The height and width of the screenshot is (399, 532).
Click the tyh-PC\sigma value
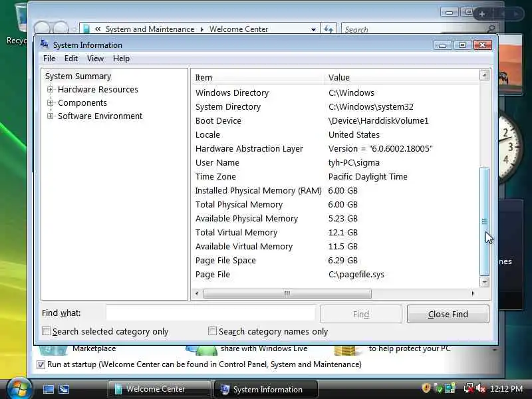coord(354,163)
